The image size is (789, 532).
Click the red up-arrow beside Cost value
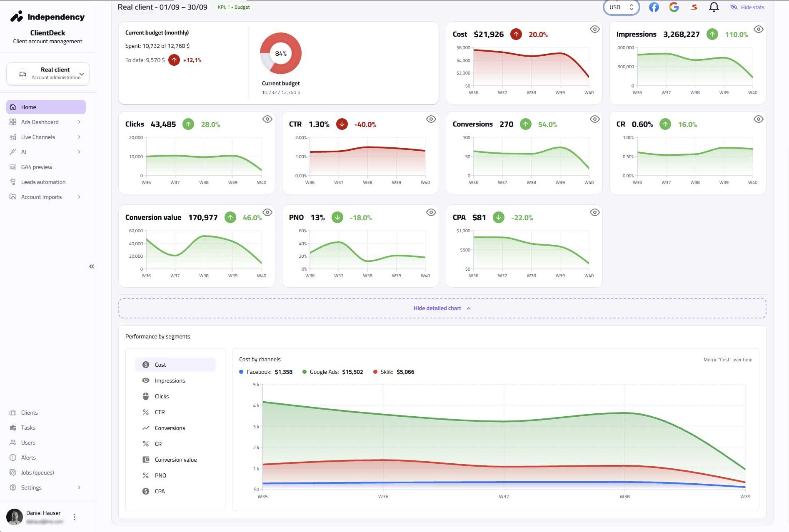tap(516, 34)
